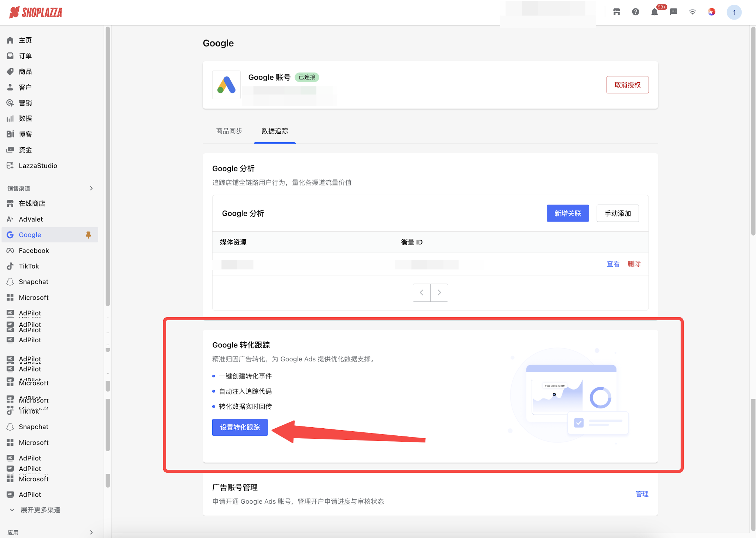Click the person icon beside 客户
Image resolution: width=756 pixels, height=538 pixels.
pyautogui.click(x=10, y=87)
